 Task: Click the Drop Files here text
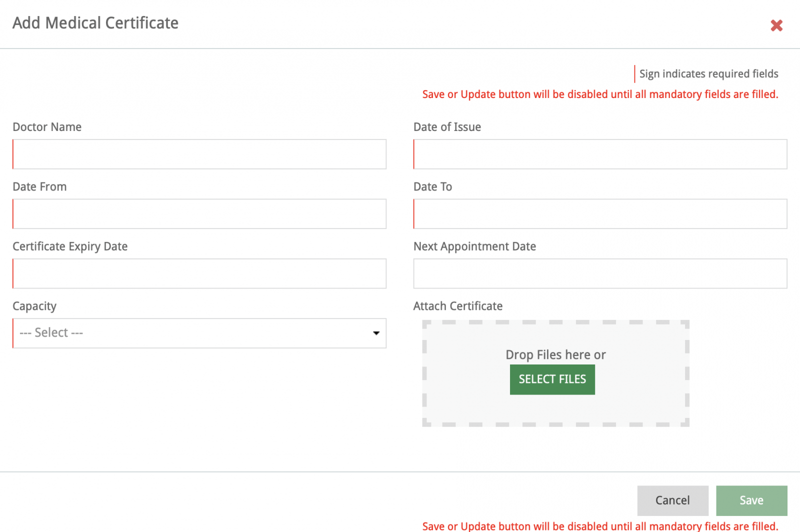[x=555, y=355]
